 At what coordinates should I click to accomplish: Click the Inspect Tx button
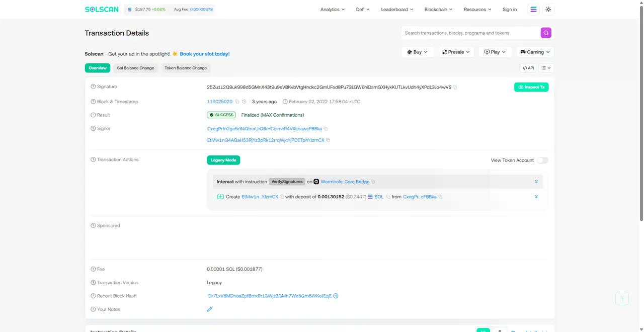point(531,87)
